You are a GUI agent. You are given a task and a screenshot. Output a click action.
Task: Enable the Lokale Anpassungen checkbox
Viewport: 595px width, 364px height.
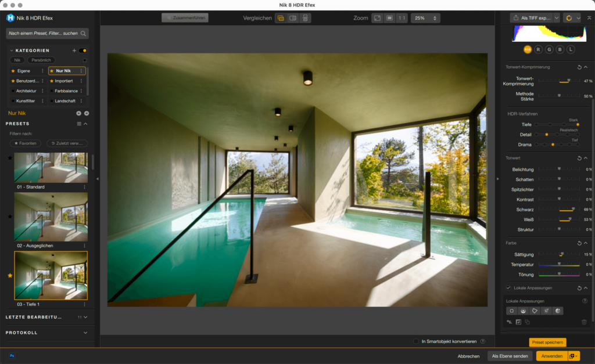[x=508, y=288]
